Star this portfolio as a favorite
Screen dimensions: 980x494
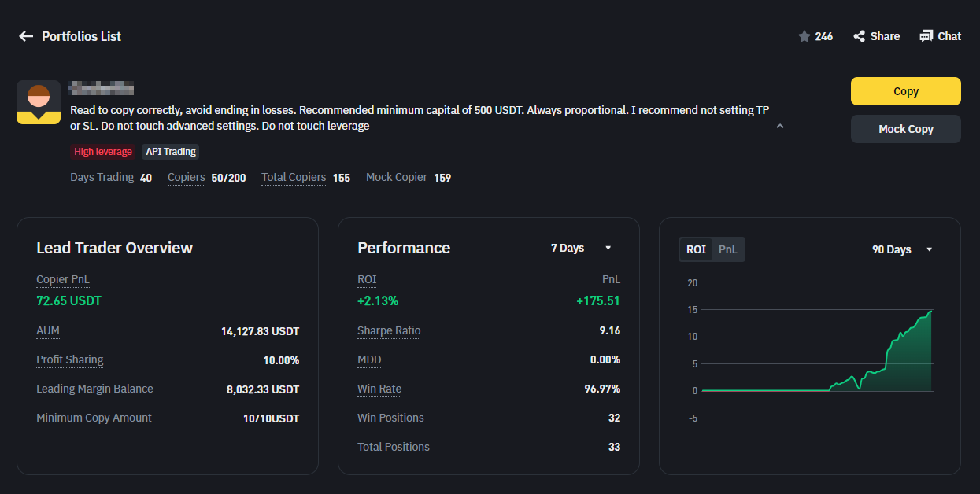(x=804, y=36)
